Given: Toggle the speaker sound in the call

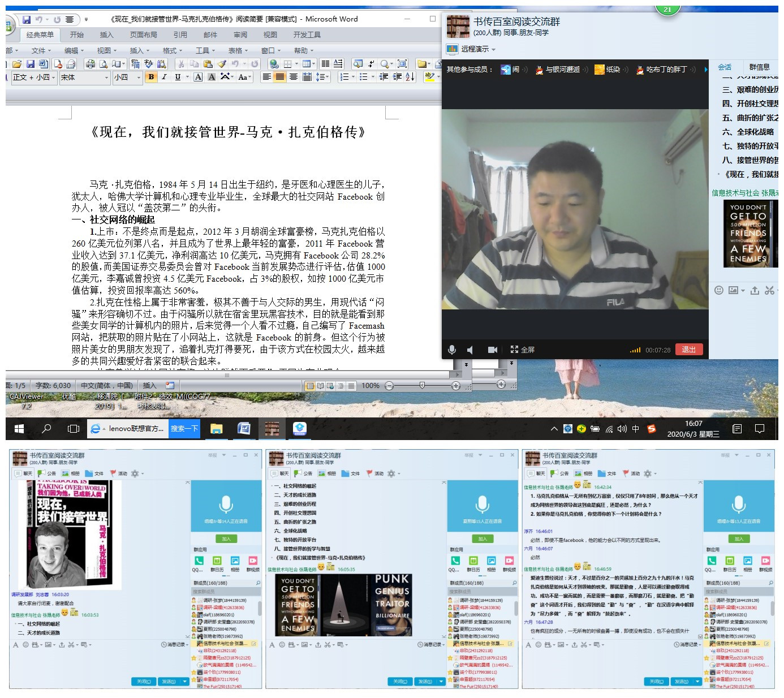Looking at the screenshot, I should coord(470,350).
